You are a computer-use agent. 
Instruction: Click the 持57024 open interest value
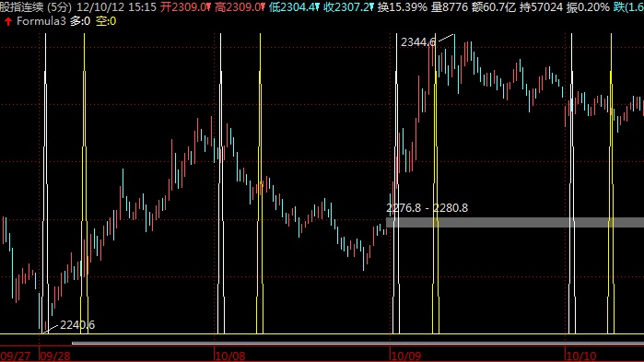point(541,7)
